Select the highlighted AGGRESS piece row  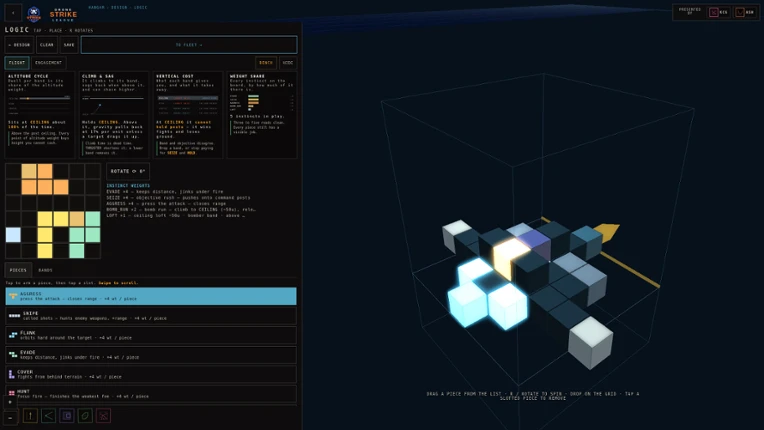click(x=151, y=296)
